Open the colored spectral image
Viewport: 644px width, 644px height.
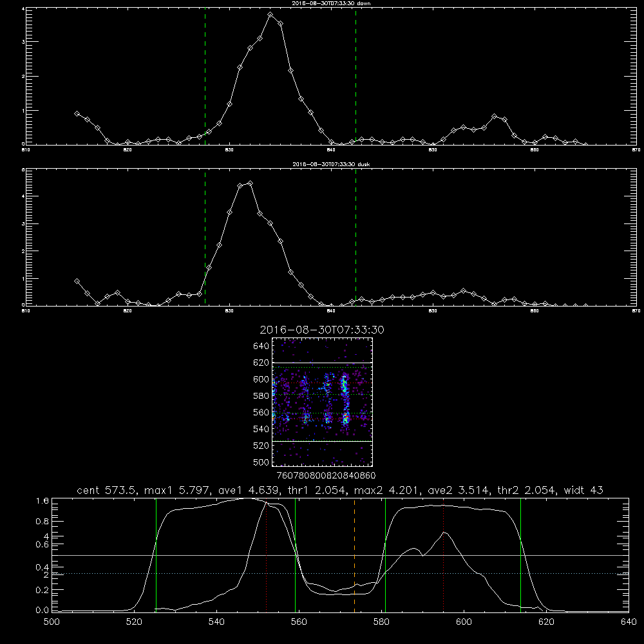(322, 402)
